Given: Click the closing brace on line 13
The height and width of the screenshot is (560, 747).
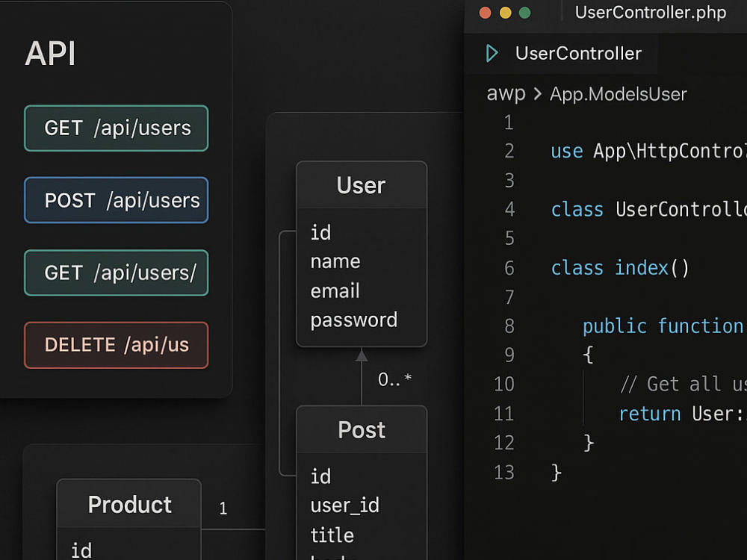Looking at the screenshot, I should pyautogui.click(x=556, y=473).
